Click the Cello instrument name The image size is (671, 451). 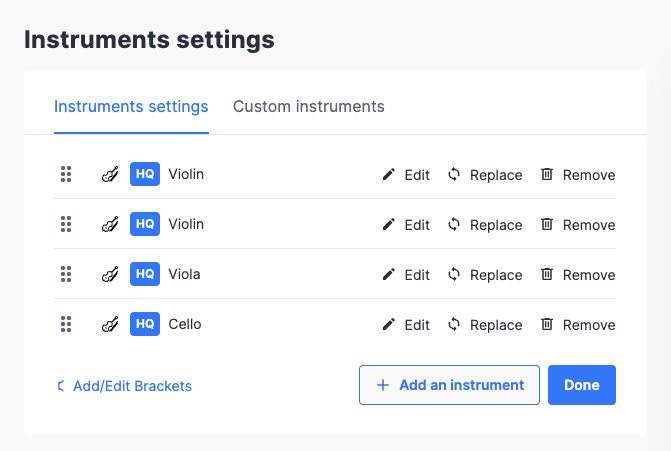(185, 324)
